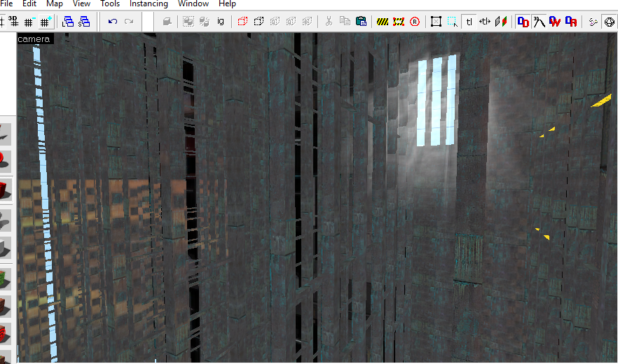This screenshot has width=618, height=364.
Task: Click the bright barred window in viewport
Action: (x=437, y=101)
